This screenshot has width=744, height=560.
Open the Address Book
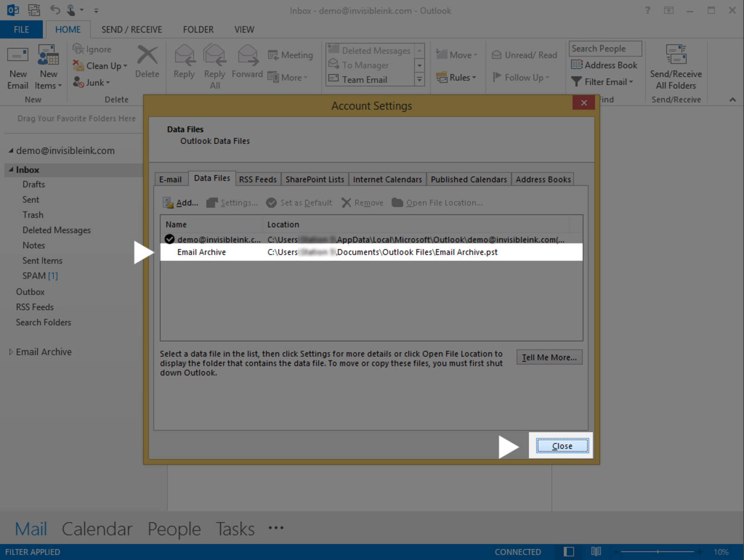(604, 65)
